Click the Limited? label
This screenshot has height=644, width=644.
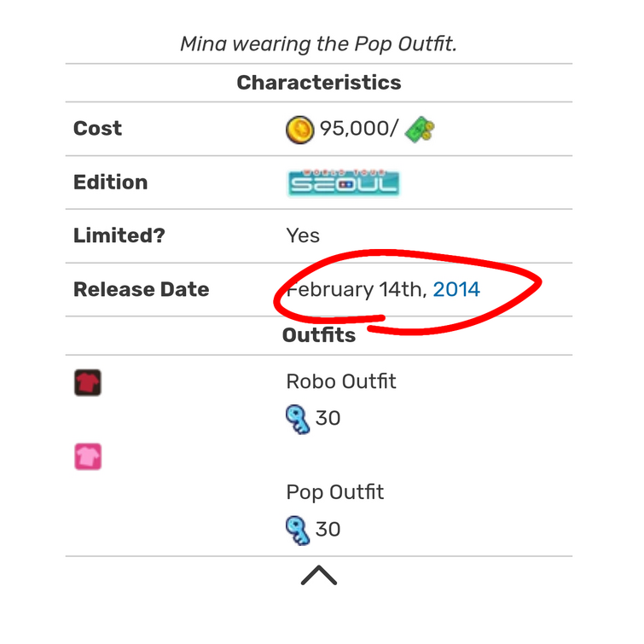point(119,235)
